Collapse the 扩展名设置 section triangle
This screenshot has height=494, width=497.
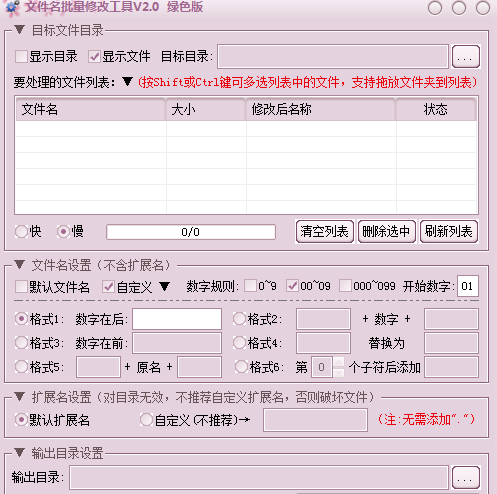point(20,397)
